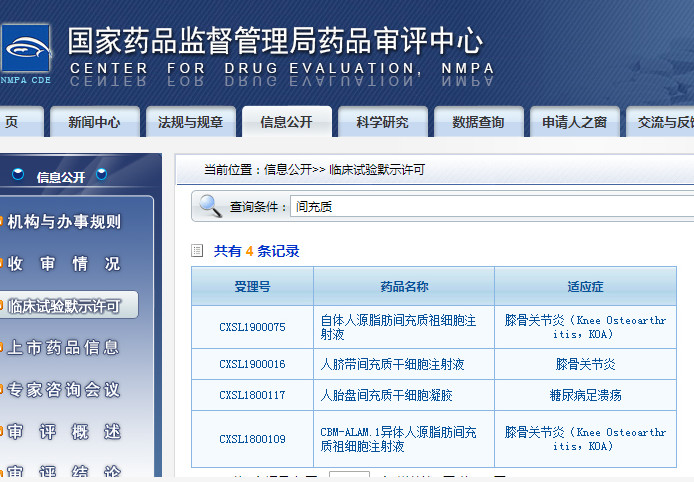Image resolution: width=694 pixels, height=482 pixels.
Task: Open record CXSL1800109
Action: pyautogui.click(x=252, y=439)
